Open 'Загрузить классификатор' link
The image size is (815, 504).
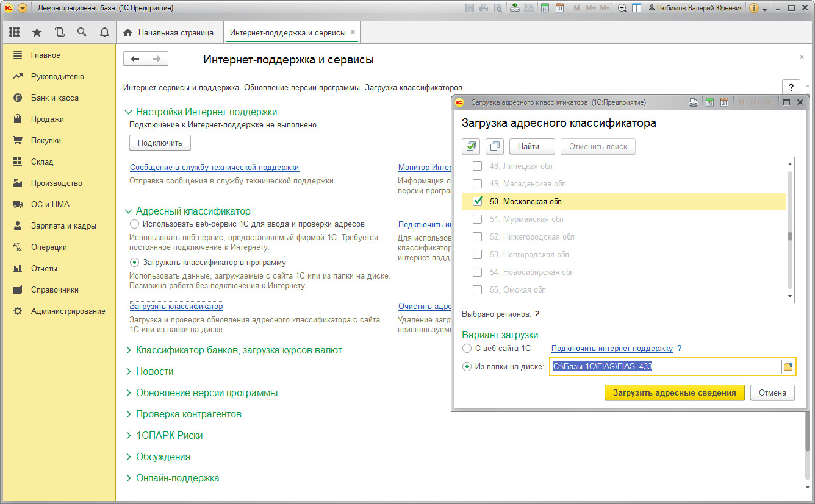[x=176, y=306]
